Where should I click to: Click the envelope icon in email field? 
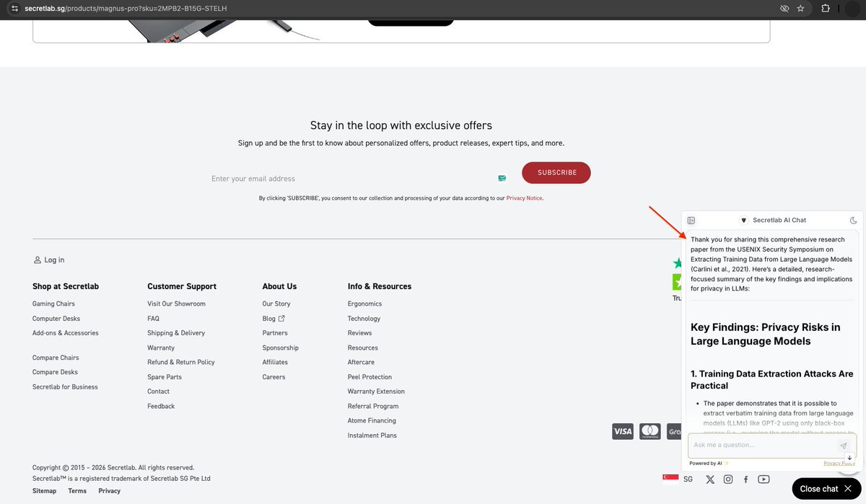coord(502,178)
